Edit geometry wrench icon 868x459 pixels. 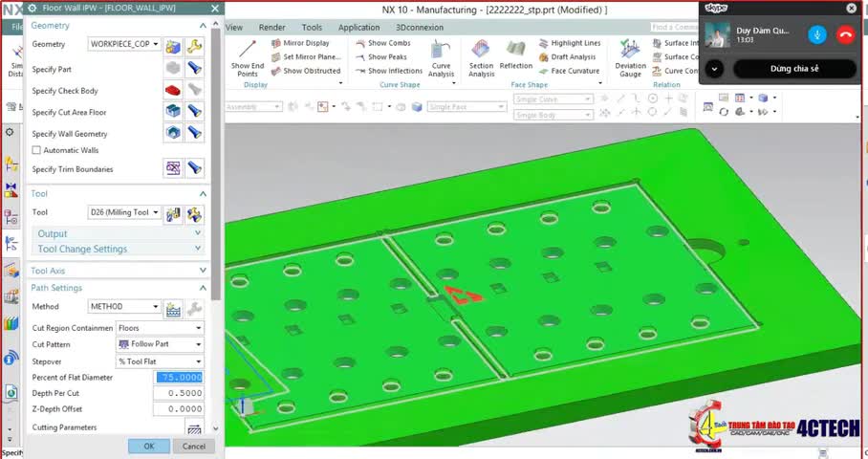click(x=194, y=47)
